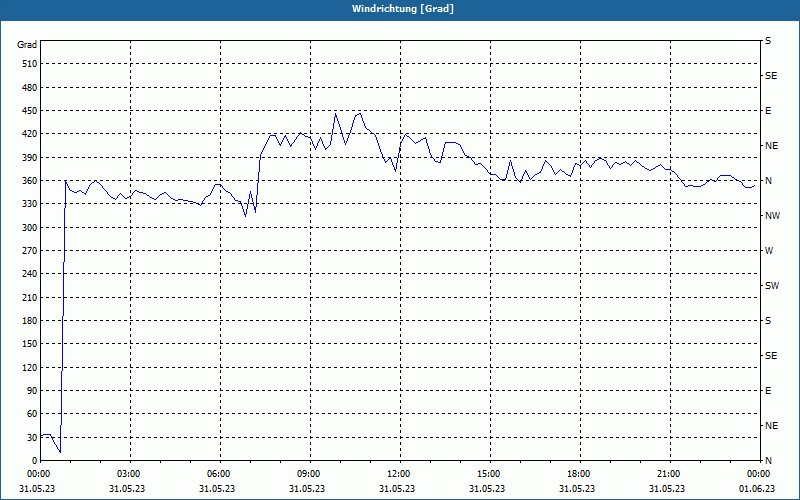Viewport: 800px width, 500px height.
Task: Click the 15:00 time label
Action: 490,474
